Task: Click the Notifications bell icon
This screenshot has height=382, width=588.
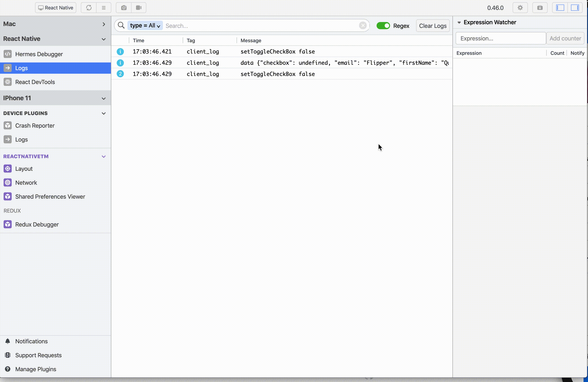Action: [8, 341]
